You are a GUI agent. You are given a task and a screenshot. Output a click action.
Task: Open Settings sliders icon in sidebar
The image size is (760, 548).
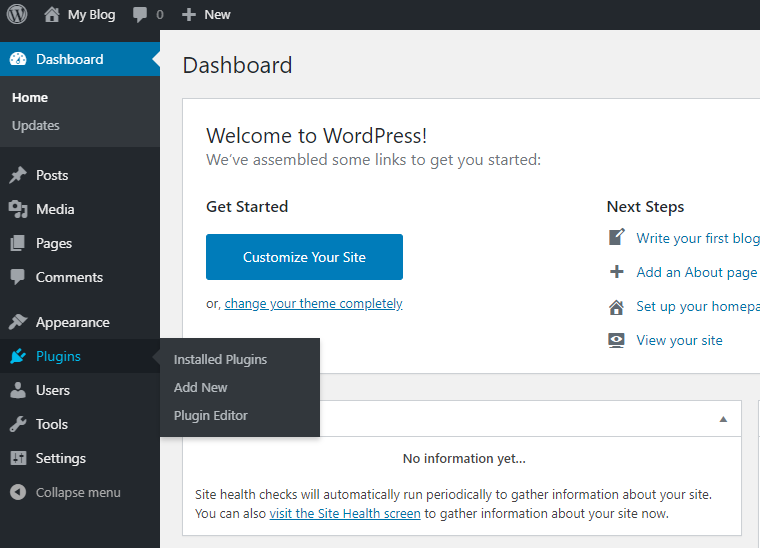18,458
